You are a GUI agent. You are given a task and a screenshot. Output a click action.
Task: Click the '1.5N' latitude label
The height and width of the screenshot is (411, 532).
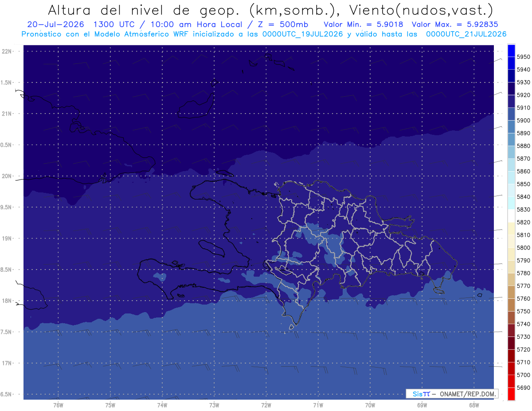tap(7, 82)
